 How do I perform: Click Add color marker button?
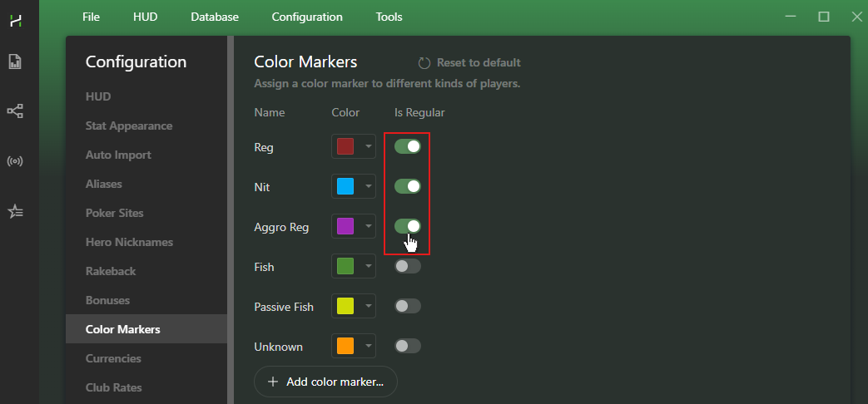(x=325, y=382)
